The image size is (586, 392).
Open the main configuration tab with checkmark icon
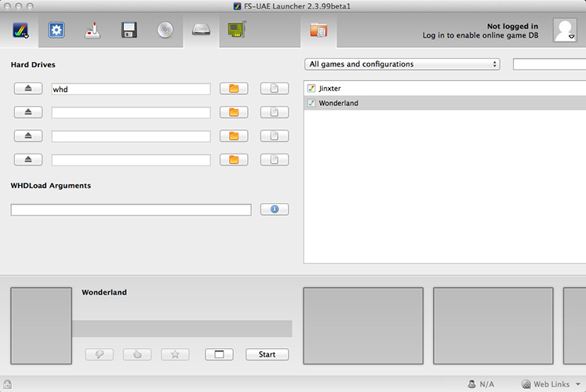point(20,31)
